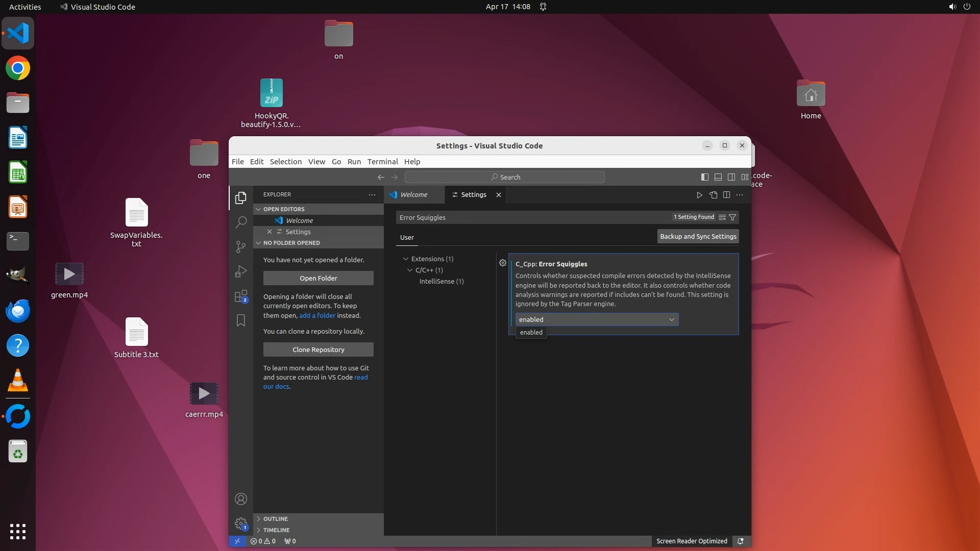Viewport: 980px width, 551px height.
Task: Collapse the Extensions tree section
Action: [x=406, y=259]
